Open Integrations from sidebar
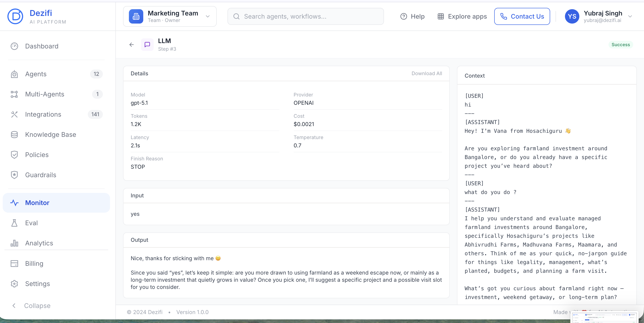This screenshot has width=644, height=323. point(56,114)
